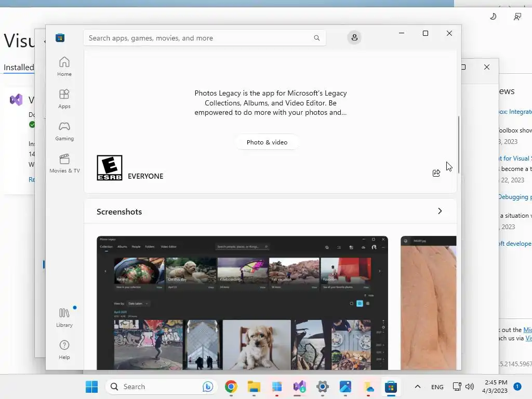Click feedback icon in Visual Studio Installer
Image resolution: width=532 pixels, height=399 pixels.
pos(517,17)
